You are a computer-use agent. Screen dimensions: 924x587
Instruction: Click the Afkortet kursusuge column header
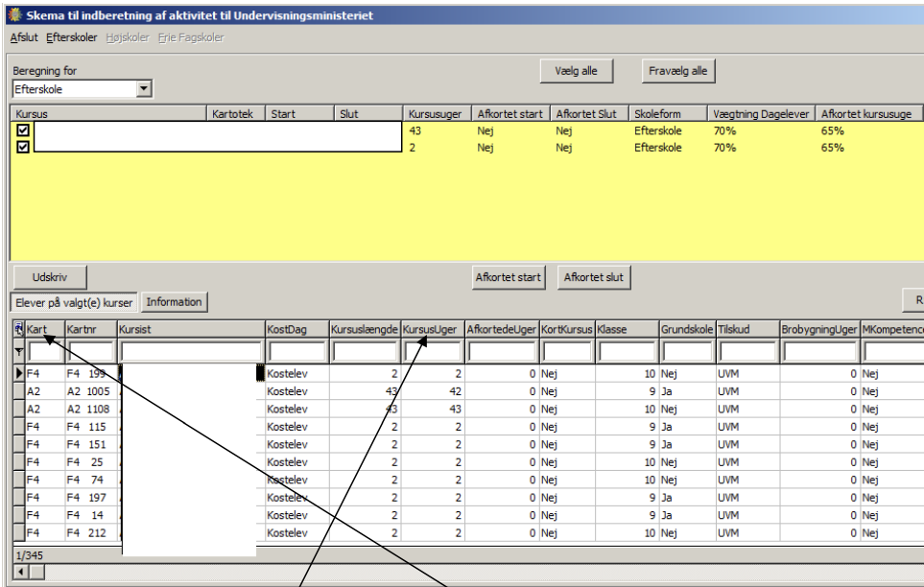[868, 114]
